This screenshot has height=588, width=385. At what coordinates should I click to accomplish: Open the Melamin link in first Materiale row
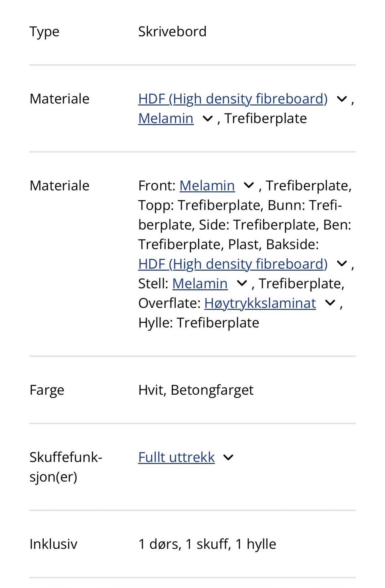pos(166,118)
